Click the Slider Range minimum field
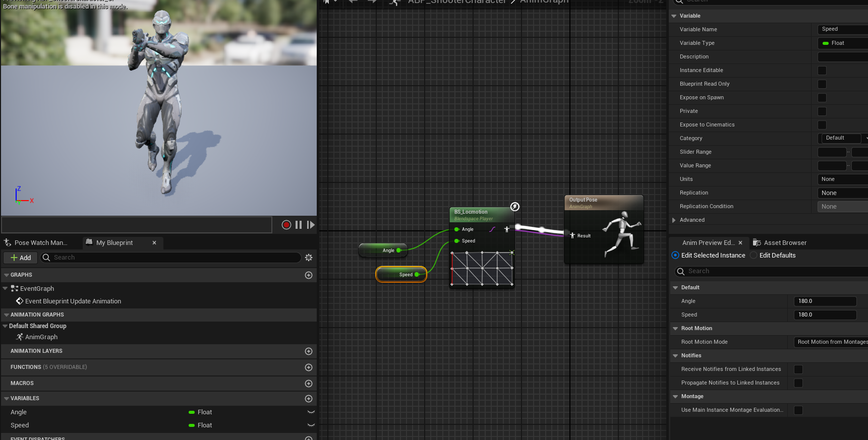The height and width of the screenshot is (440, 868). 832,152
